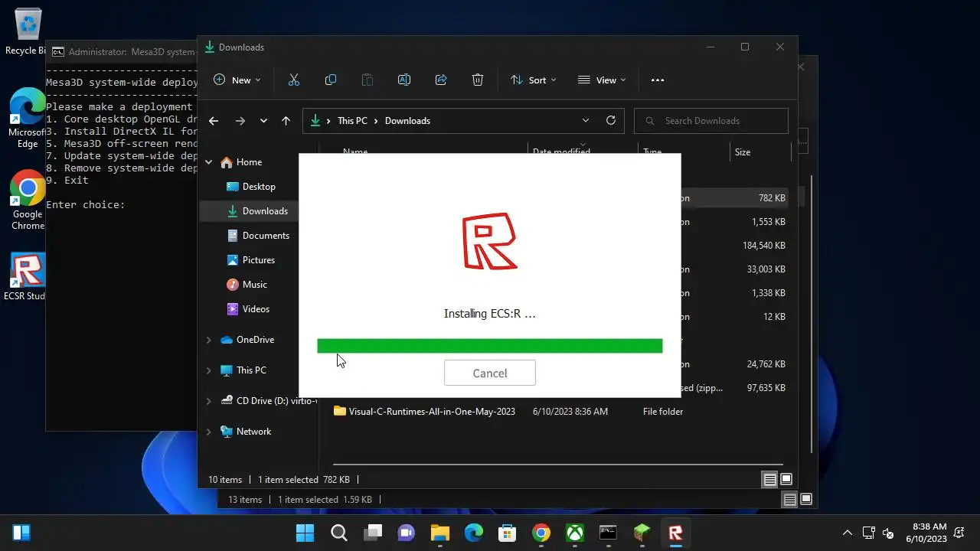Open Google Chrome from the taskbar
The width and height of the screenshot is (980, 551).
(x=541, y=533)
